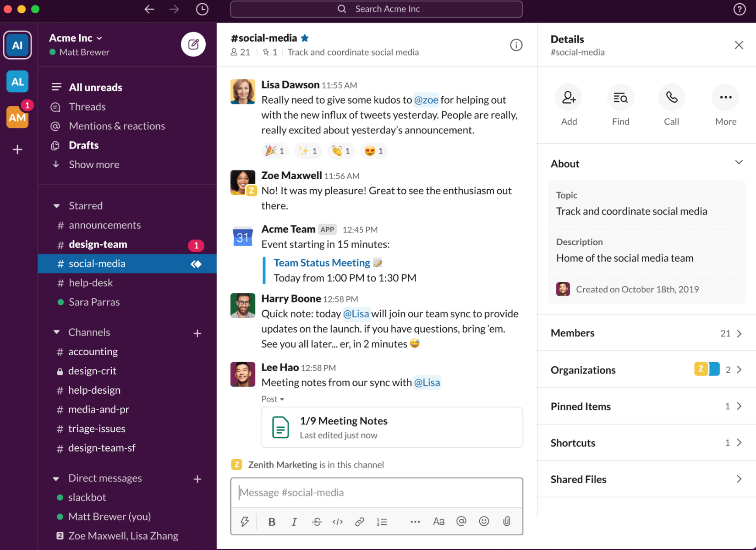Select Mentions & reactions in sidebar
This screenshot has height=550, width=756.
click(x=117, y=126)
